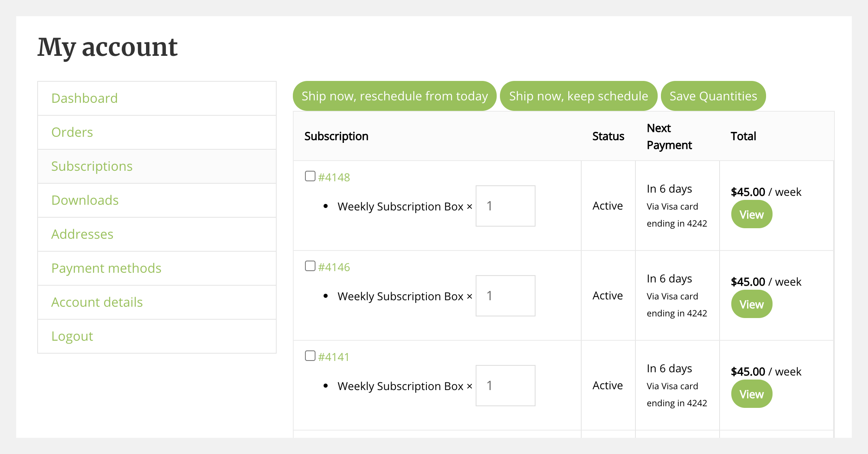Screen dimensions: 868x454
Task: Click the Ship now, reschedule from today button
Action: (x=394, y=96)
